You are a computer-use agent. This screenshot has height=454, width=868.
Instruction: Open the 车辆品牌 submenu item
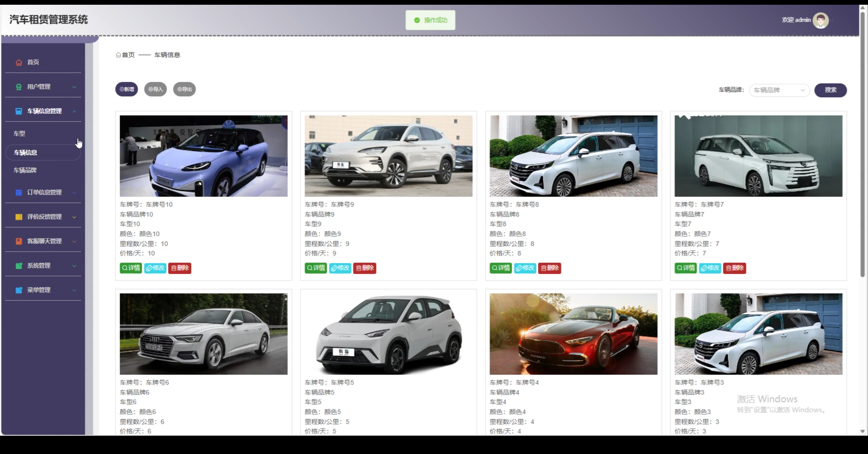[x=25, y=170]
